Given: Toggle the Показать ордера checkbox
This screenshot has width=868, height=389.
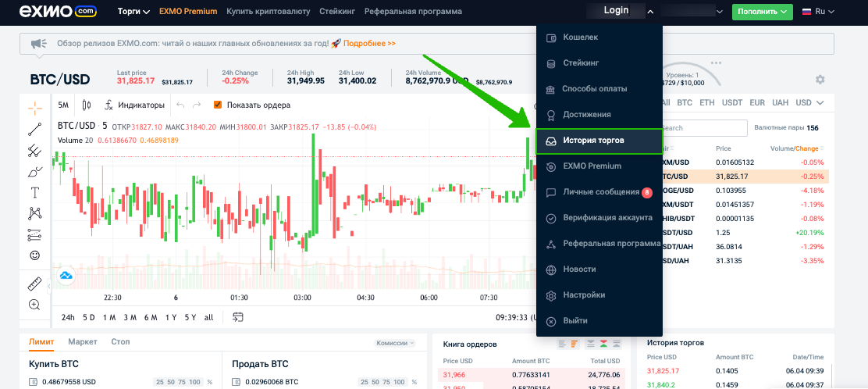Looking at the screenshot, I should [218, 105].
